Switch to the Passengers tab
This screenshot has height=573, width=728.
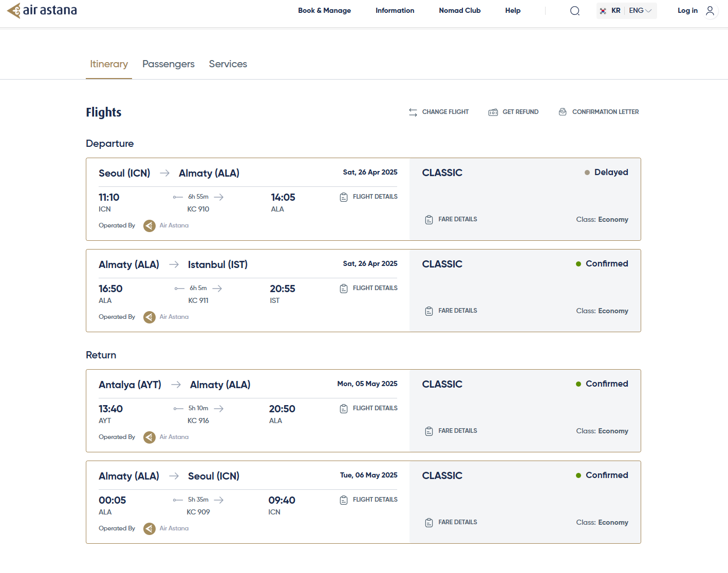[168, 64]
